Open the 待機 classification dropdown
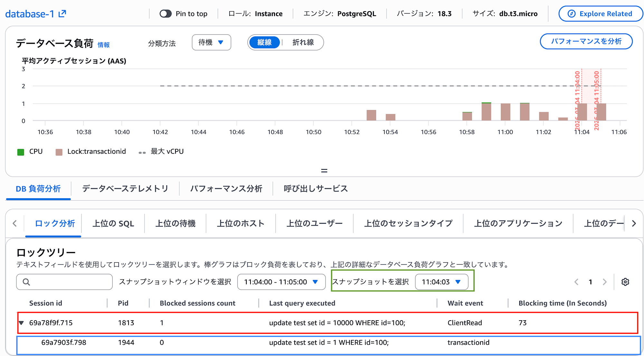Screen dimensions: 644x356 coord(212,42)
